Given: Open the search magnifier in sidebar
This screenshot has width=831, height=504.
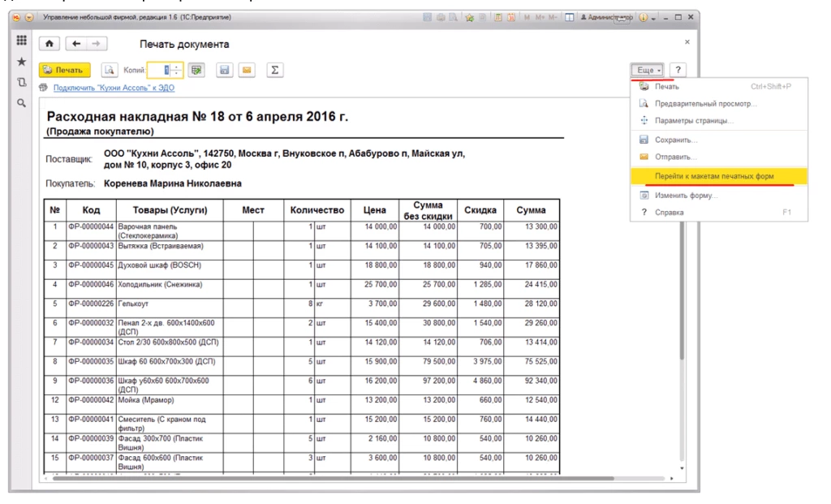Looking at the screenshot, I should [21, 103].
